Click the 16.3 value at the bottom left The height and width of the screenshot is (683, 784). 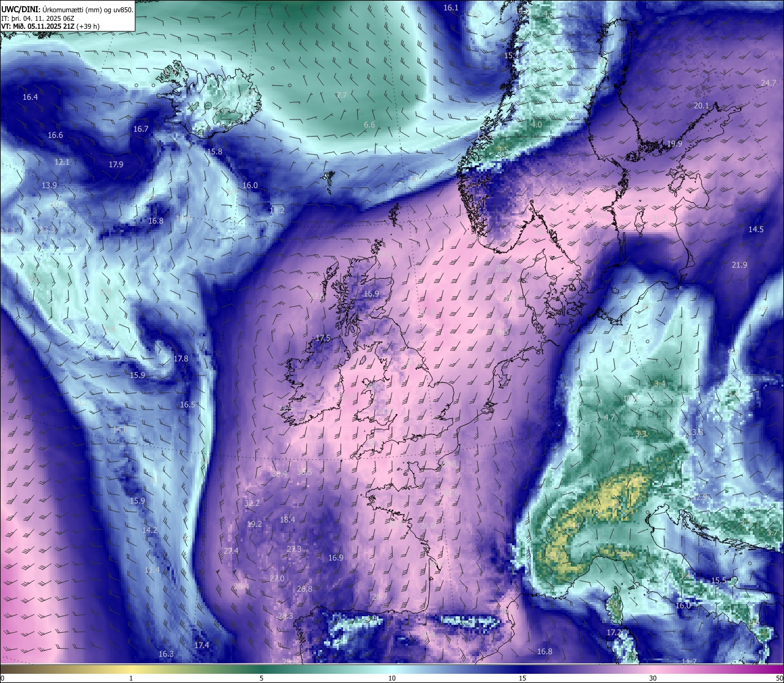pos(166,654)
